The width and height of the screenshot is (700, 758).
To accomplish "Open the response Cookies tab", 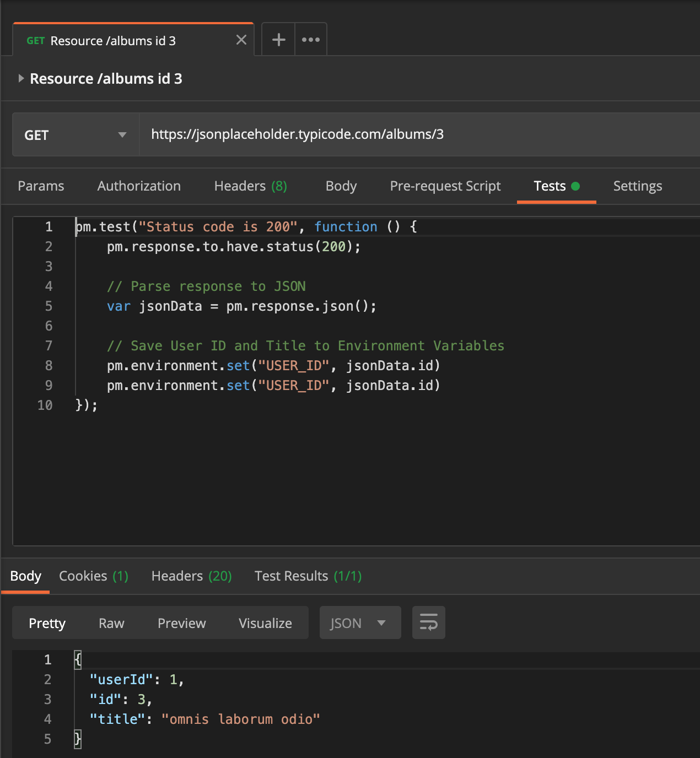I will pos(93,576).
